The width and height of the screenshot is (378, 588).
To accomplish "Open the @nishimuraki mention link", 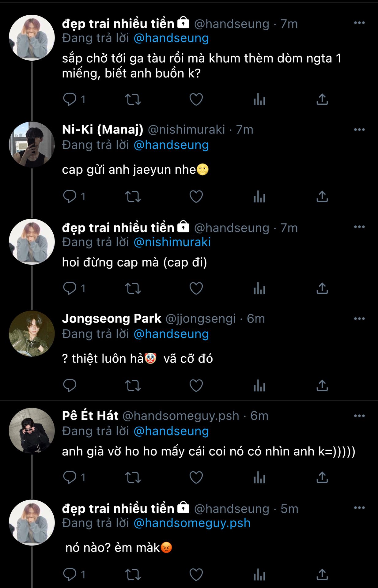I will (172, 242).
